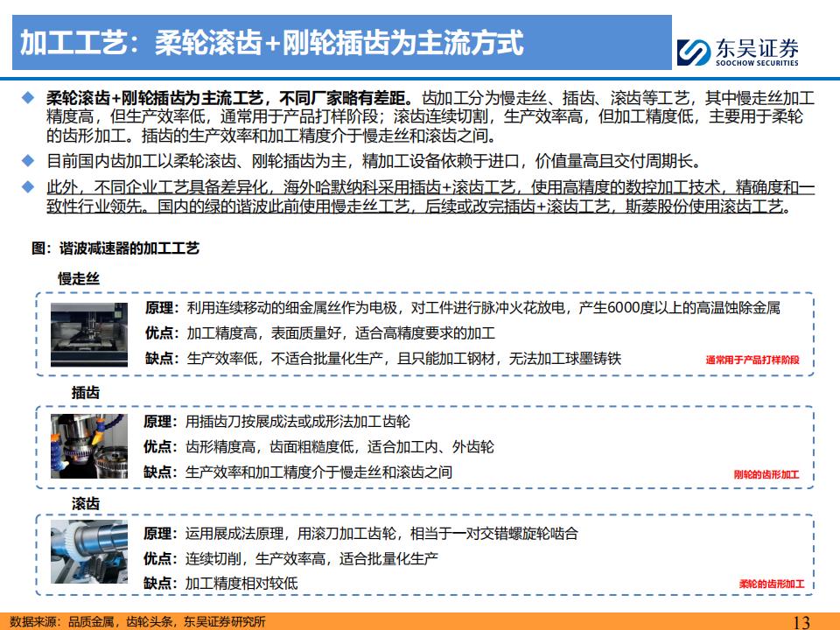This screenshot has width=840, height=630.
Task: Click 优点：加工精度高，表面质量好
Action: (x=320, y=333)
